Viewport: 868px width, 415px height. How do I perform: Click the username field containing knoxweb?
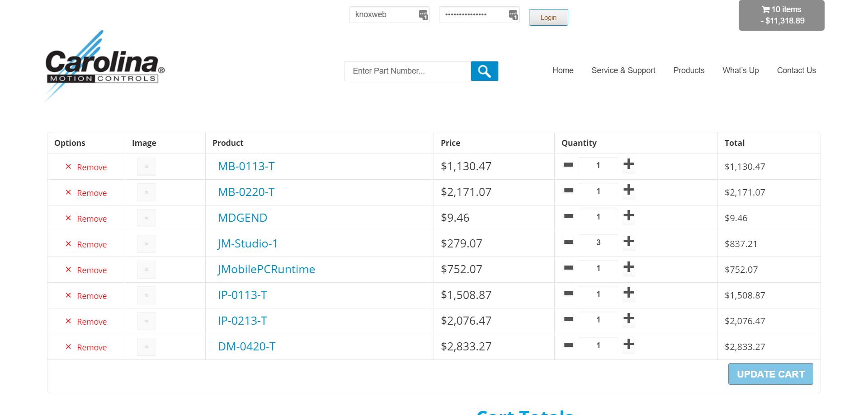(389, 14)
